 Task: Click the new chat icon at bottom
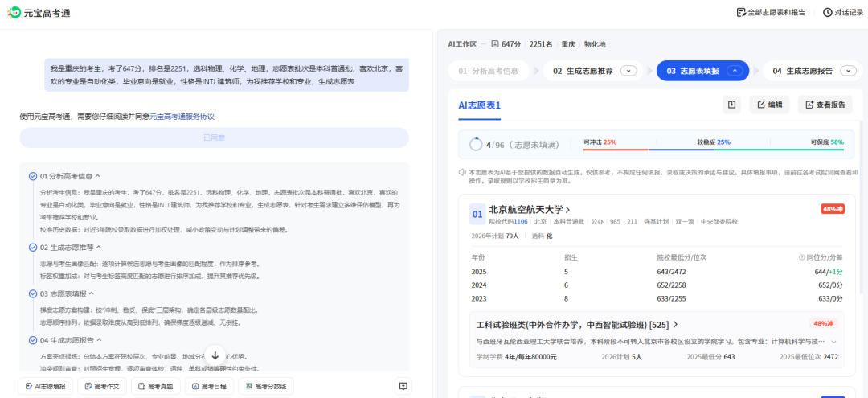coord(403,387)
